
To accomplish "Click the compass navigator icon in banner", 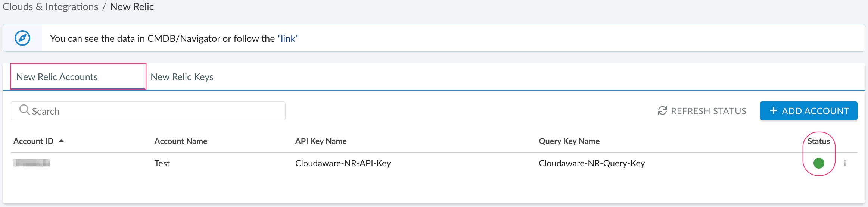I will pyautogui.click(x=22, y=38).
